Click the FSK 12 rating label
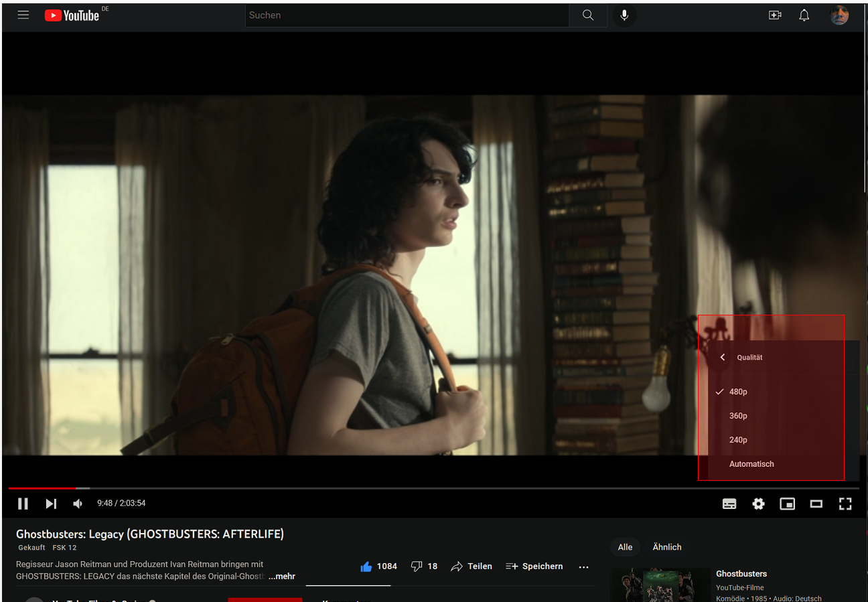The image size is (868, 602). pyautogui.click(x=65, y=548)
